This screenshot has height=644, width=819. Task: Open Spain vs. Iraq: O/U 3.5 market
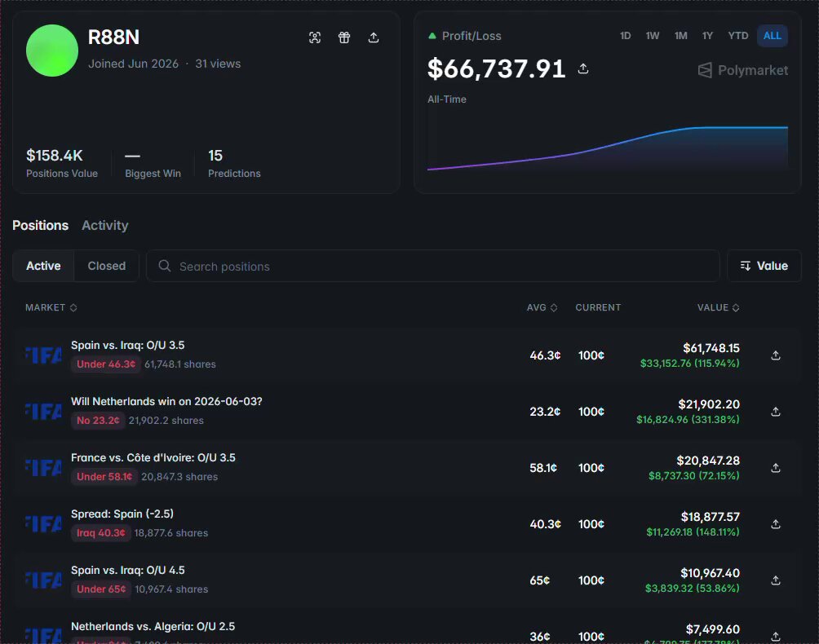(127, 346)
